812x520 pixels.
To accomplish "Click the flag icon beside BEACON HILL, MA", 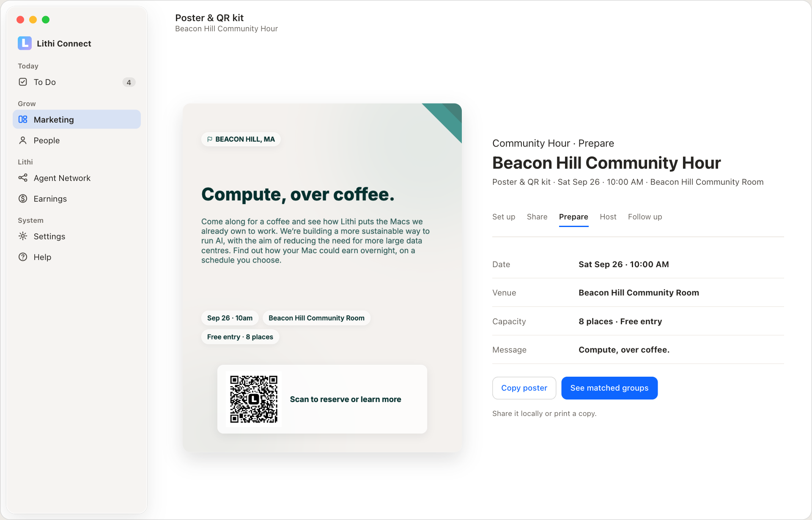I will [210, 139].
